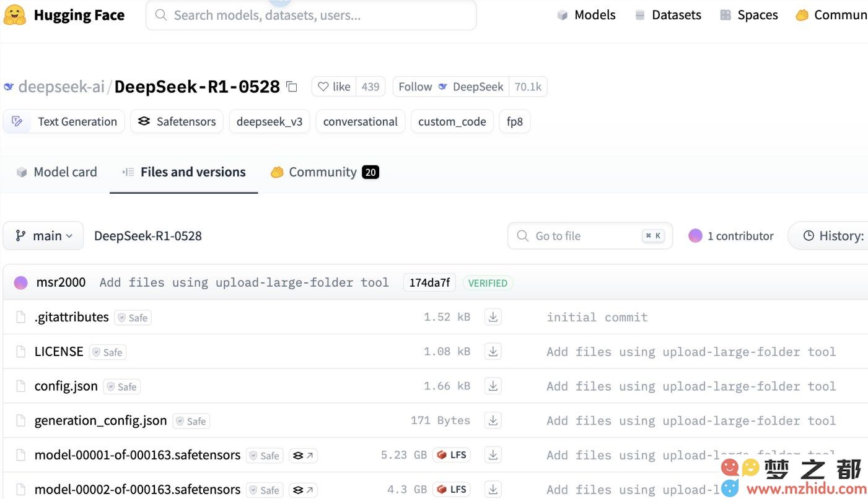Download config.json with the download icon

pyautogui.click(x=493, y=386)
